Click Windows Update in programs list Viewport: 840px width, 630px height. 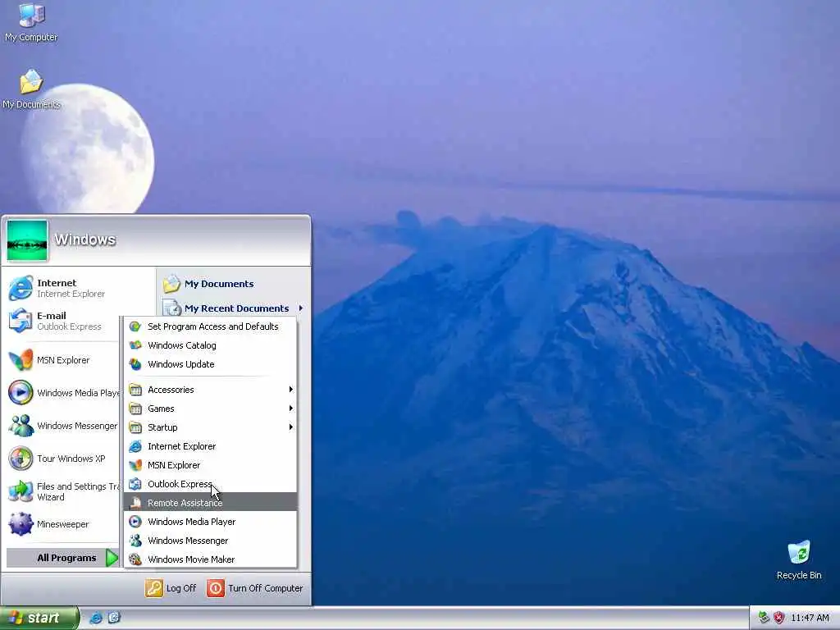click(211, 364)
